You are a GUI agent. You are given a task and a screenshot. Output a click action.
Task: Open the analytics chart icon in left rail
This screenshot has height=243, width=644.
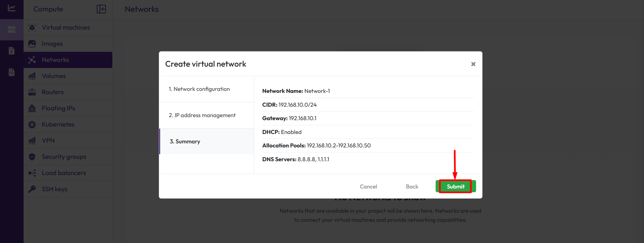[11, 8]
